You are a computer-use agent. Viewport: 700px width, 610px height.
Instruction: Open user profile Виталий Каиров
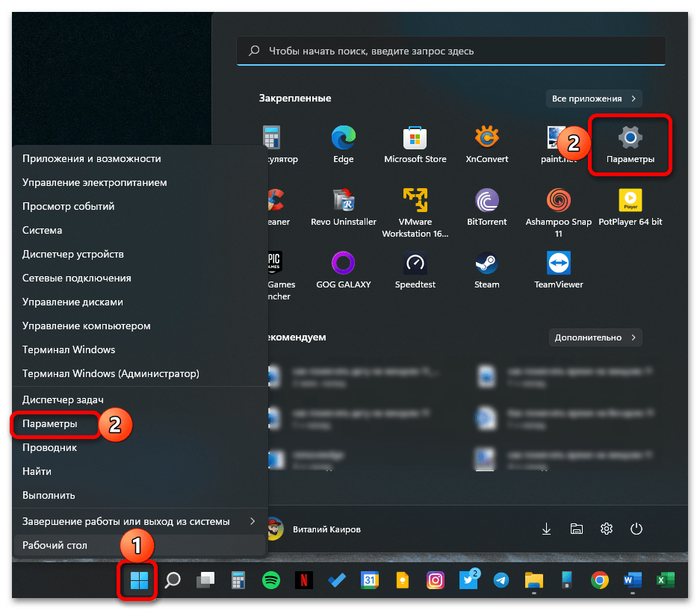(315, 529)
